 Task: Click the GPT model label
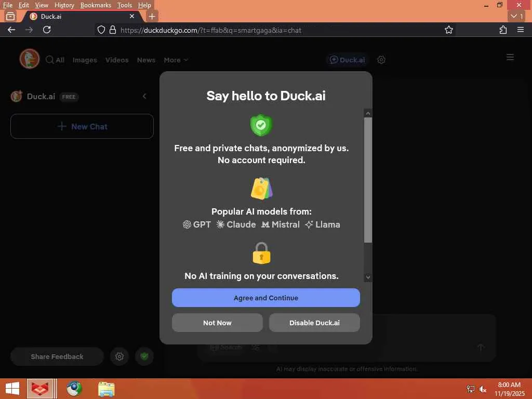tap(197, 224)
